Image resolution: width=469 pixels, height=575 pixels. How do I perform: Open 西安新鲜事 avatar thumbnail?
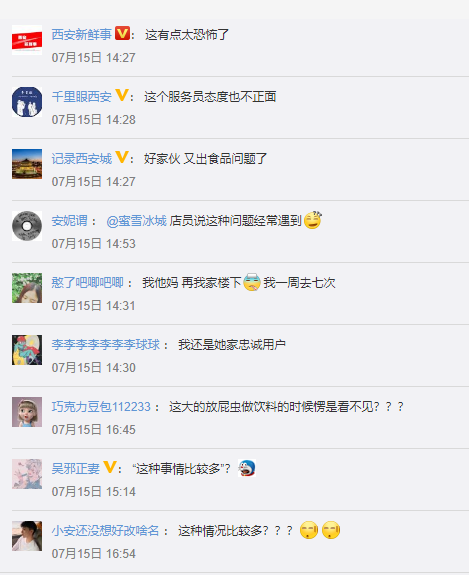point(27,40)
